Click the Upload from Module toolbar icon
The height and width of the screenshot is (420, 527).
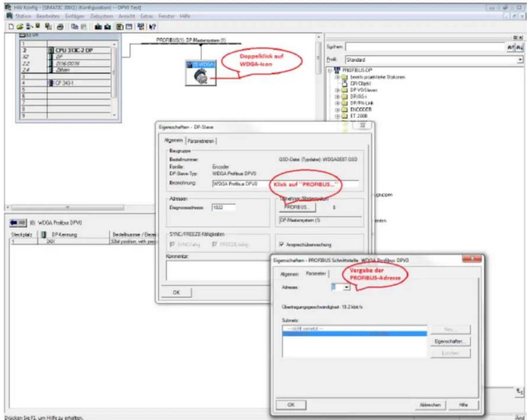(x=107, y=26)
